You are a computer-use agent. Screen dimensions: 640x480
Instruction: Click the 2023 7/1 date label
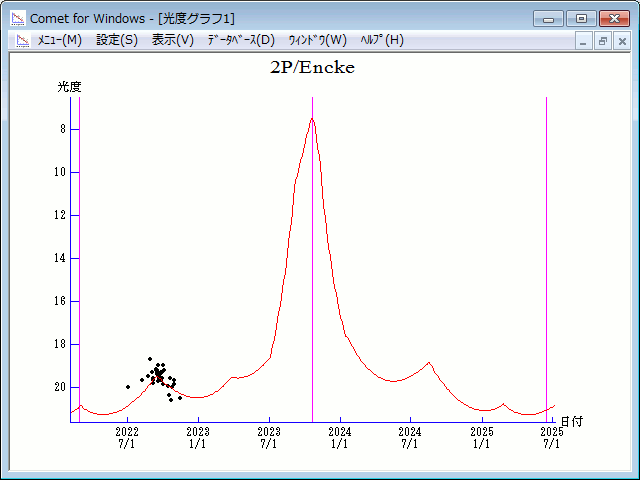tap(269, 438)
